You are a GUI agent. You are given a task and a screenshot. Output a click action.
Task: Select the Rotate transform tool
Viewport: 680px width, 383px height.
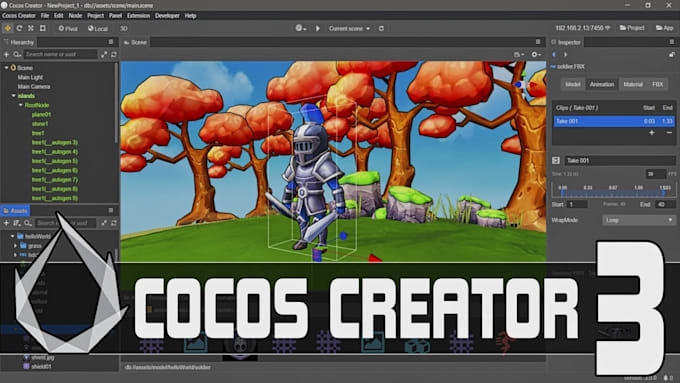click(20, 28)
